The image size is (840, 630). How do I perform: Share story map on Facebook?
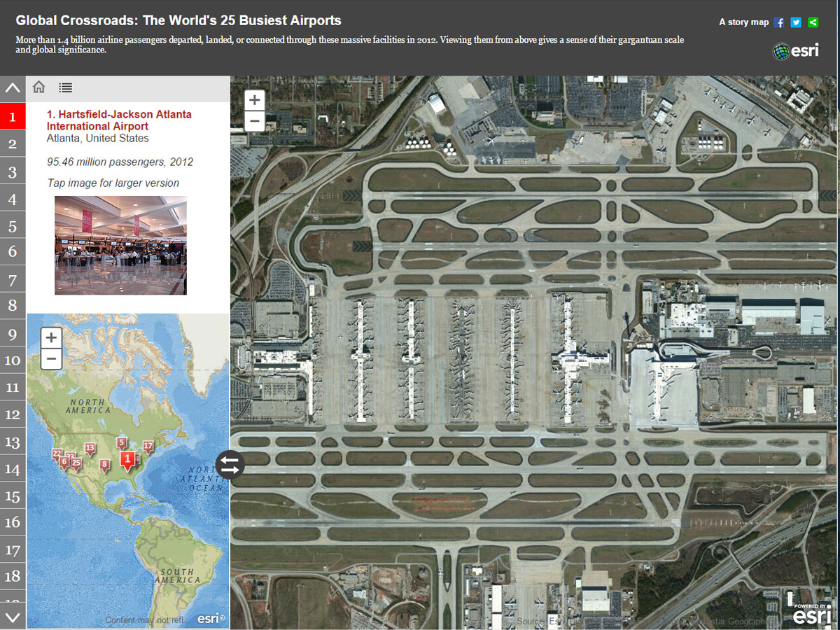click(x=779, y=22)
